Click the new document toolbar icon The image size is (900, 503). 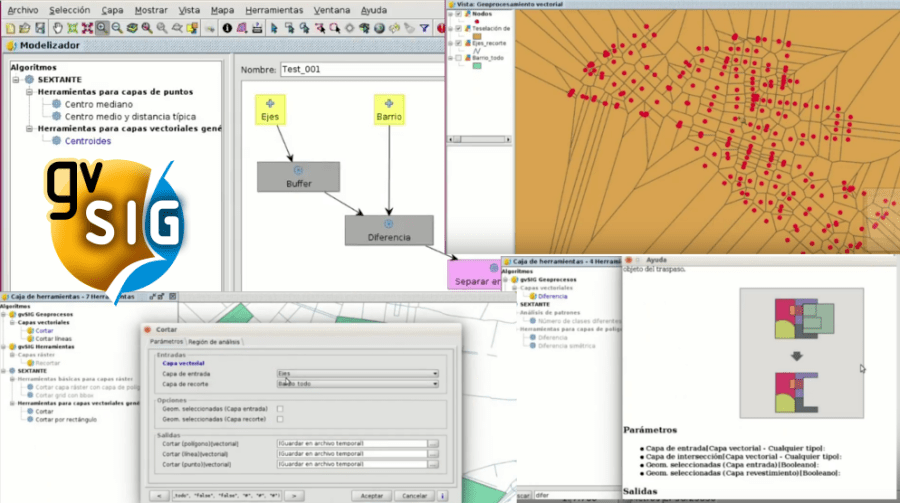click(10, 28)
